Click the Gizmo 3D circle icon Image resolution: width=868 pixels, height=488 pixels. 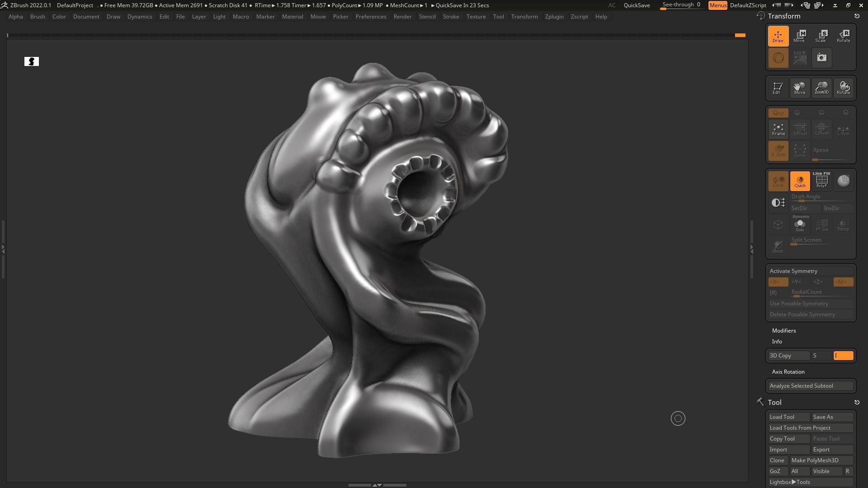pyautogui.click(x=778, y=58)
